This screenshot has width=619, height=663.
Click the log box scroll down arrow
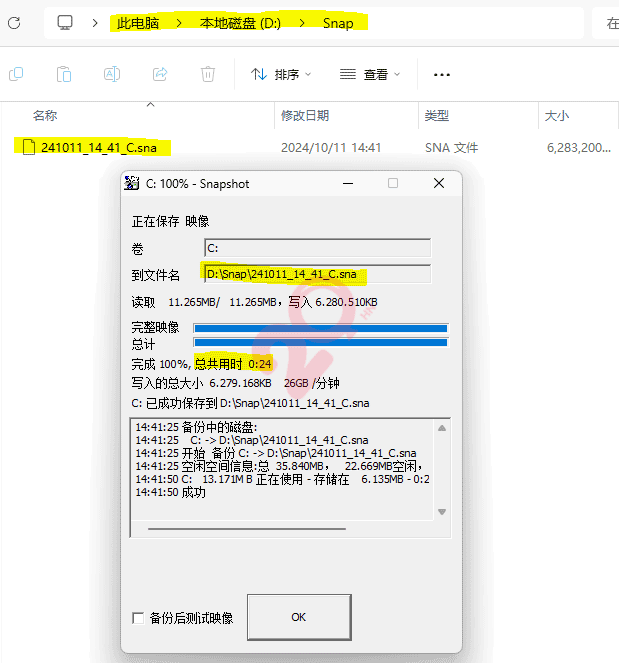[443, 511]
